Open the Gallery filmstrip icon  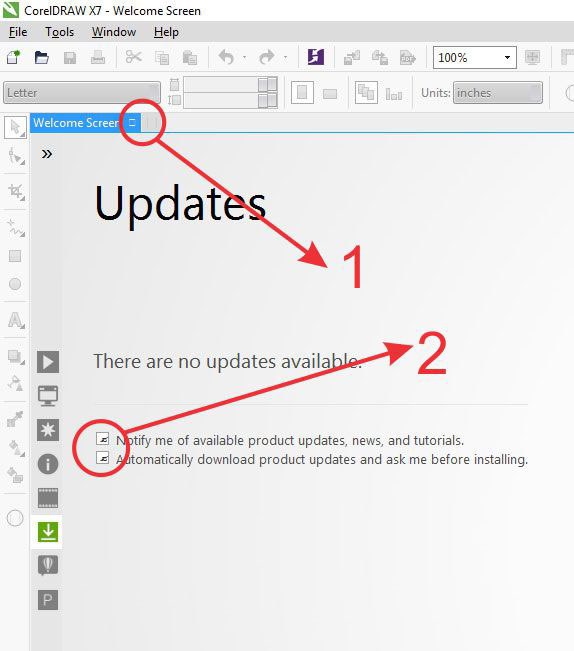[48, 498]
